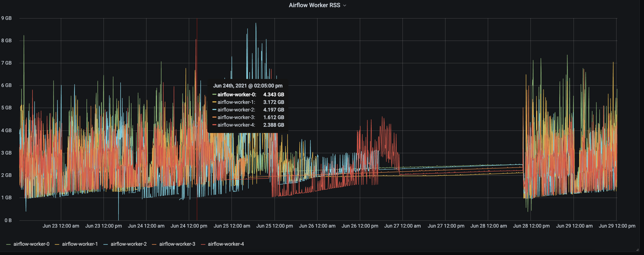Grab the panel resize handle in the corner
Screen dimensions: 644x255
click(x=637, y=250)
